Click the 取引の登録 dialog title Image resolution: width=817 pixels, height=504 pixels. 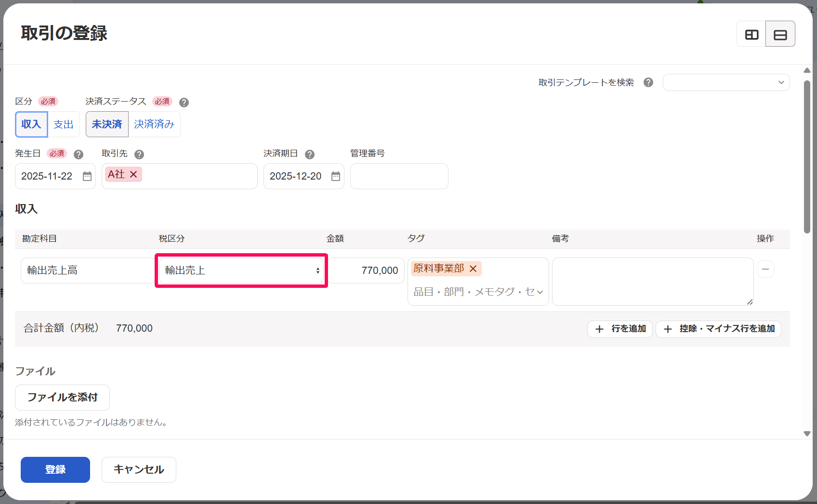64,33
